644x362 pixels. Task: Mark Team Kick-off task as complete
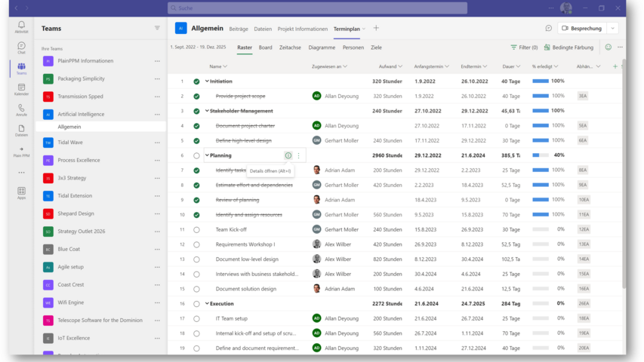(x=196, y=229)
